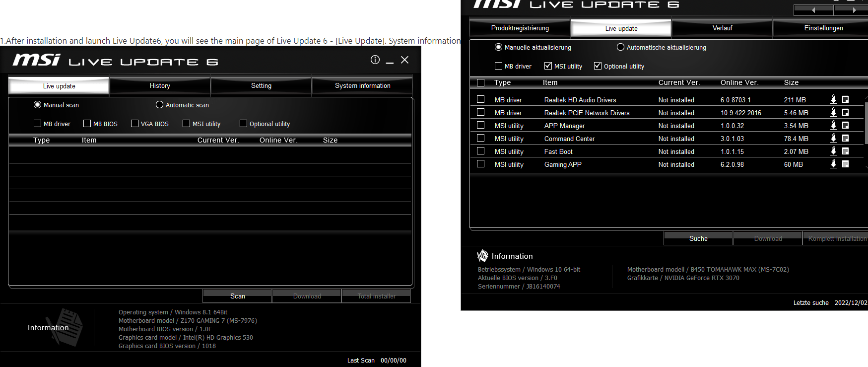Download Realtek PCIE Network Drivers via arrow icon

coord(833,112)
